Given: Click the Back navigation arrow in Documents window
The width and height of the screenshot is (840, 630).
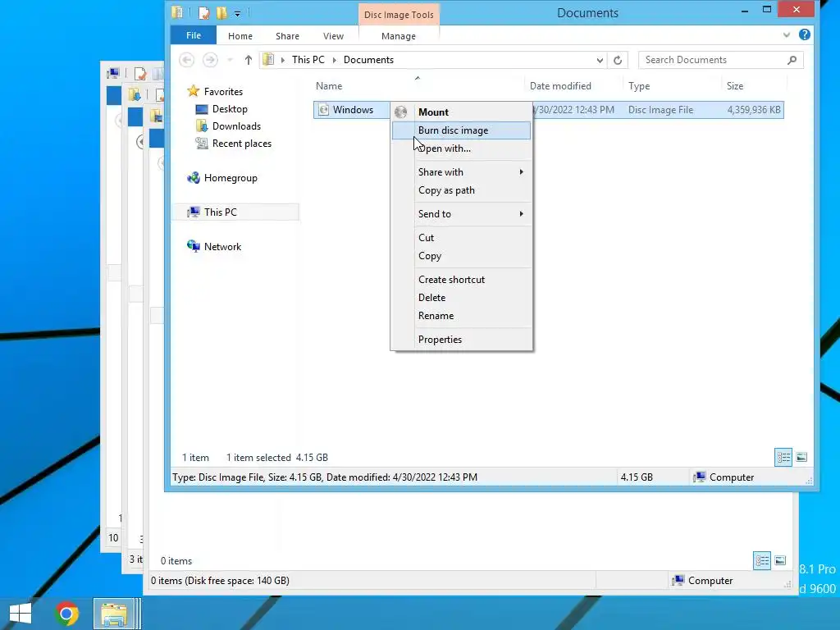Looking at the screenshot, I should pyautogui.click(x=186, y=60).
